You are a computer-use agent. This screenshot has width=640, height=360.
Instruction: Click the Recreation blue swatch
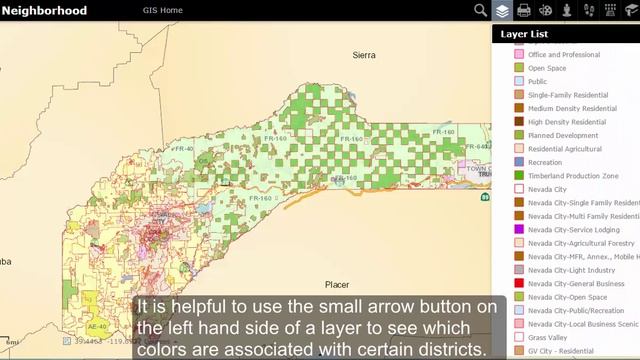coord(519,162)
